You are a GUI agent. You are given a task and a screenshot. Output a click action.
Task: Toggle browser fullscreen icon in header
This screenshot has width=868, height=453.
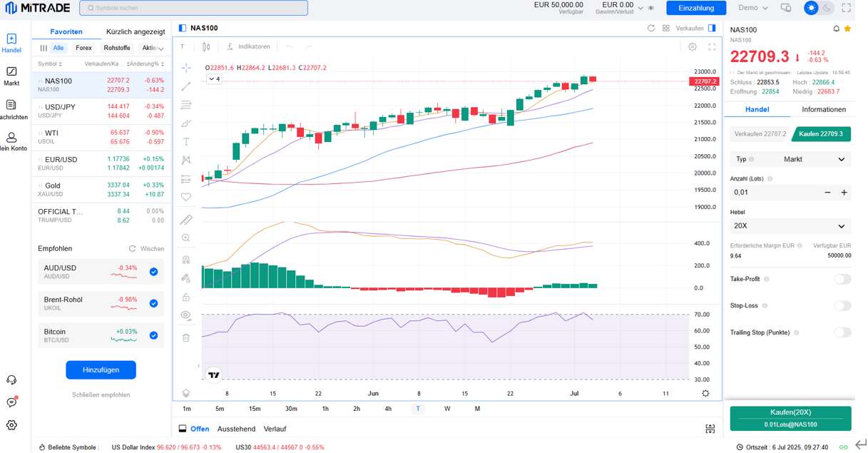847,8
